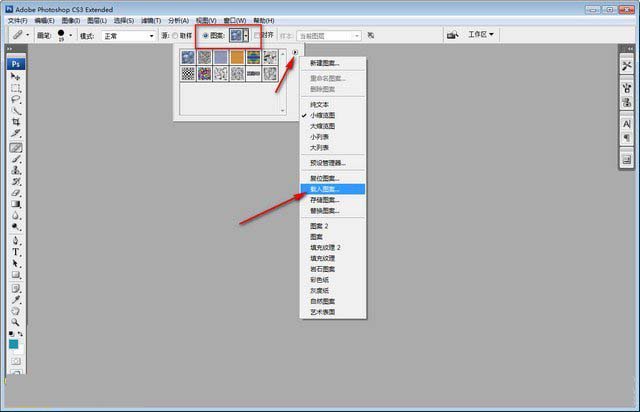Select the Lasso tool
This screenshot has width=640, height=412.
[x=16, y=99]
